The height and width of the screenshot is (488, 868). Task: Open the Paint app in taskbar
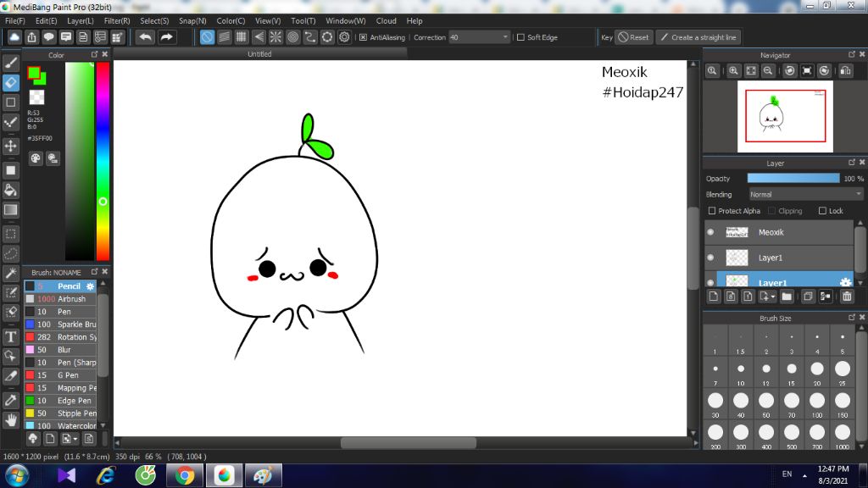(x=264, y=475)
